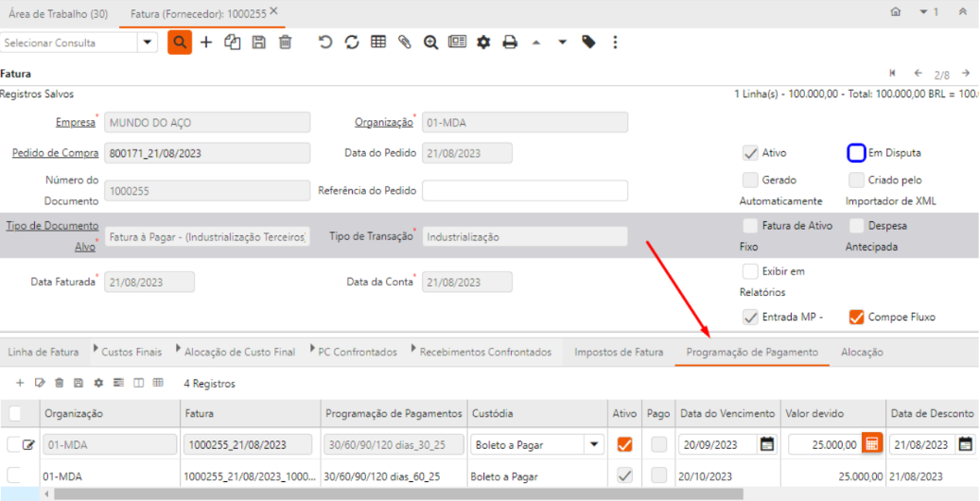
Task: Open the Área de Trabalho (30) tab
Action: 58,12
